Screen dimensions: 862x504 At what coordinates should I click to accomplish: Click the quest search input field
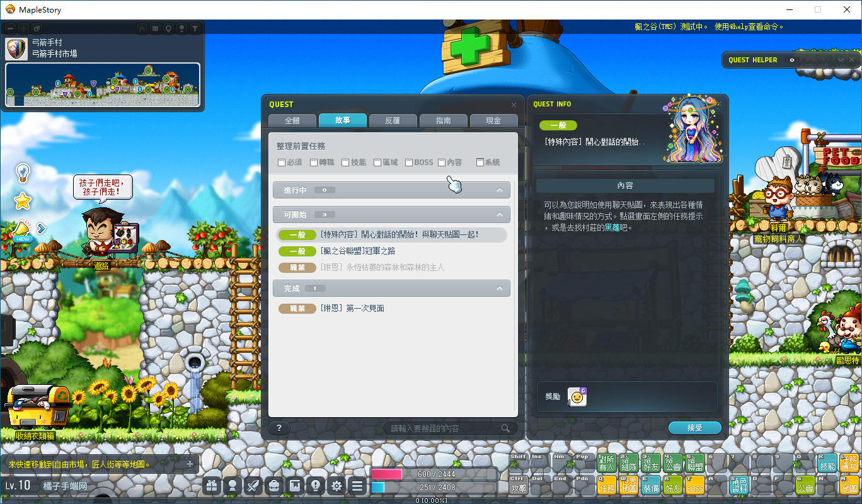449,428
